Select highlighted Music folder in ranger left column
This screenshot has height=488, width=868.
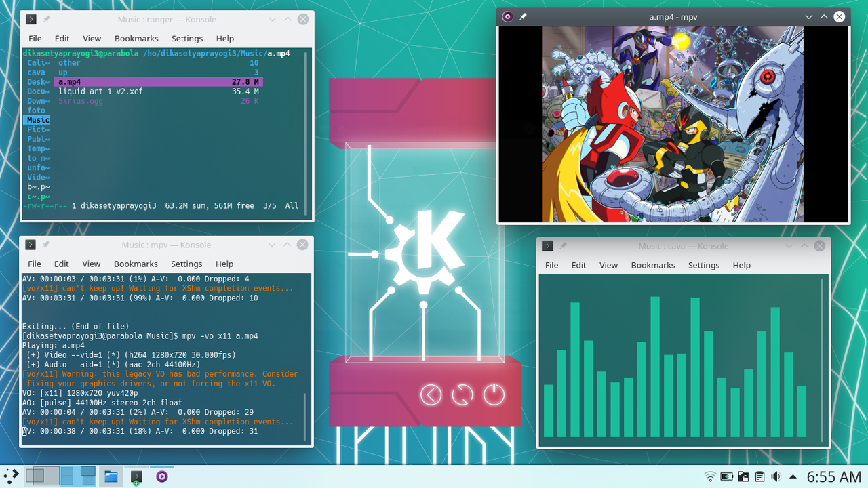click(x=37, y=120)
